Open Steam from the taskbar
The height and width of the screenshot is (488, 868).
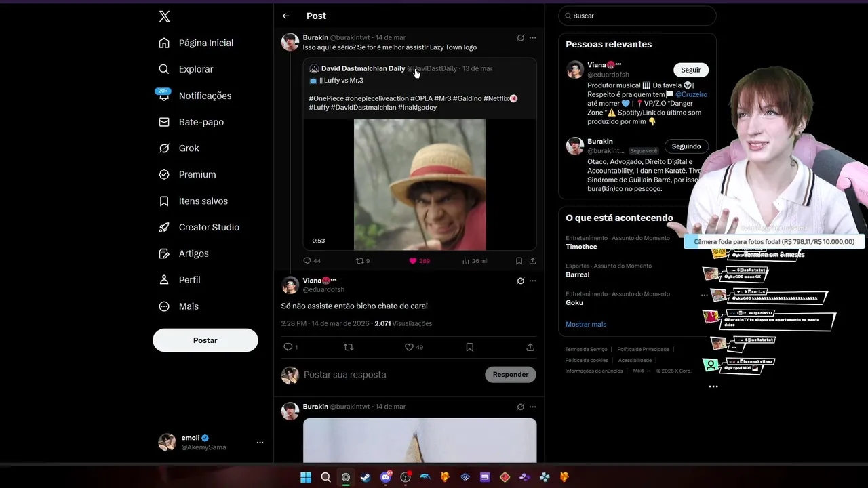click(x=366, y=477)
